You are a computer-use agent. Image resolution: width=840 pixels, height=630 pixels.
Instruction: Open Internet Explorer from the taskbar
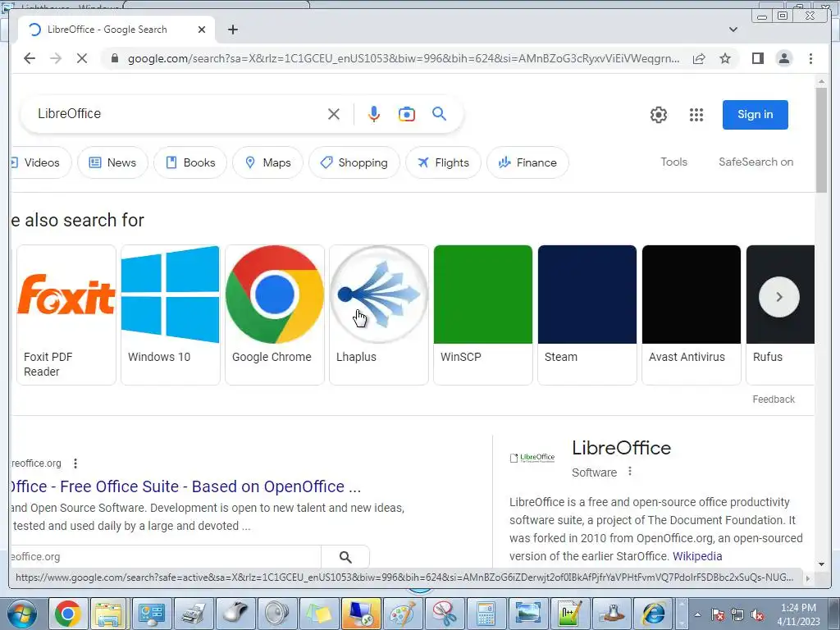click(654, 614)
